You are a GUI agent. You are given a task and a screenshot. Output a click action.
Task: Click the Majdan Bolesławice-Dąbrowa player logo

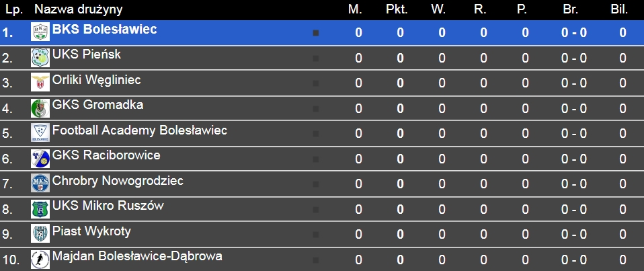[x=40, y=259]
